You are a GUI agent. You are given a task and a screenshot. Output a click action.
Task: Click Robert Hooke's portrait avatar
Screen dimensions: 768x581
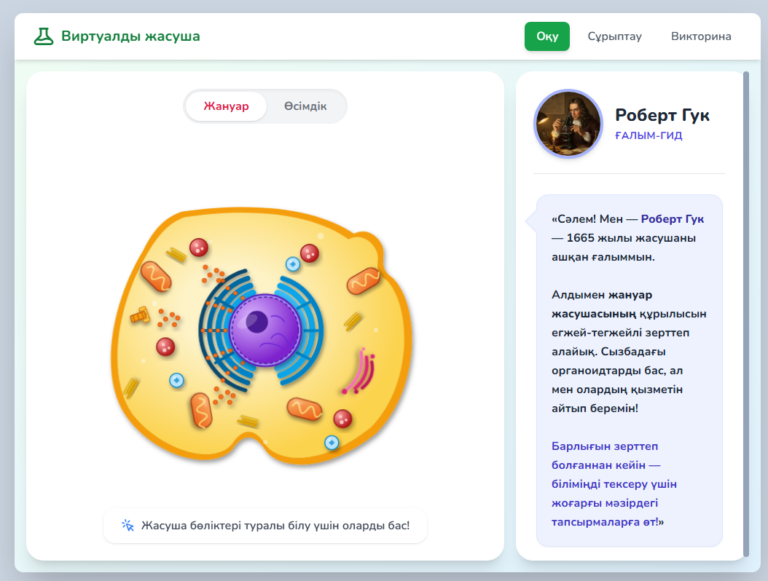[x=568, y=123]
